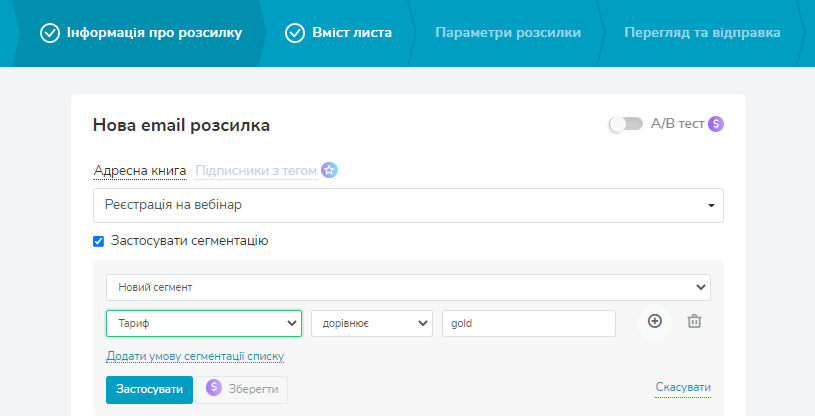815x416 pixels.
Task: Click the checkmark icon of Інформація про розсилку
Action: [x=50, y=33]
